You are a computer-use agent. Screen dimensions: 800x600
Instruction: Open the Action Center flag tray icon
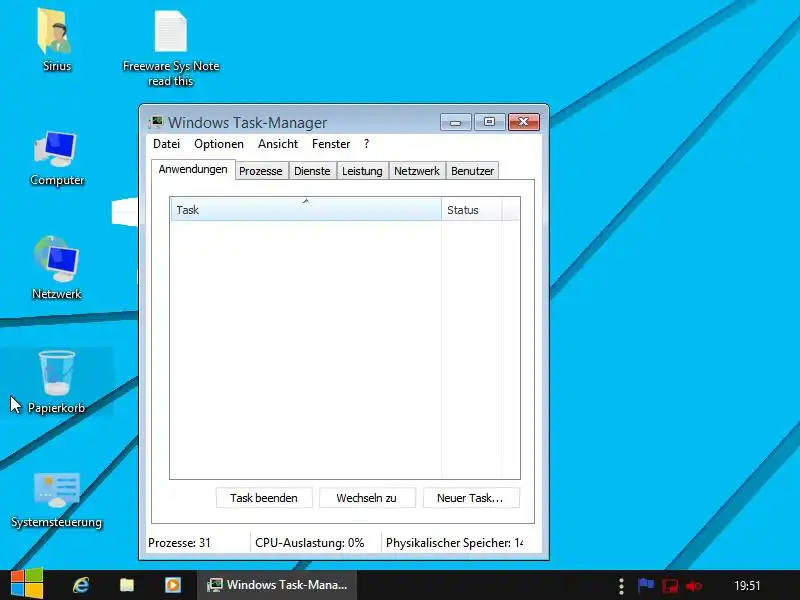click(645, 585)
